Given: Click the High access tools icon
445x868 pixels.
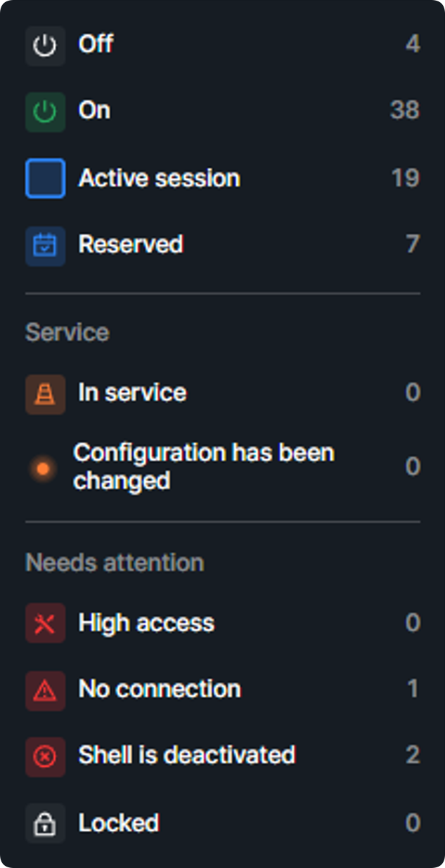Looking at the screenshot, I should point(45,624).
